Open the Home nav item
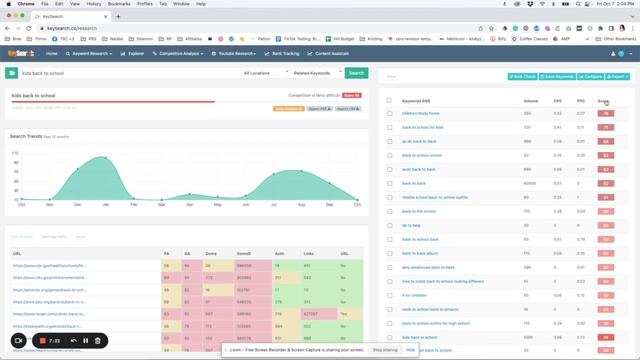The image size is (640, 360). tap(51, 53)
